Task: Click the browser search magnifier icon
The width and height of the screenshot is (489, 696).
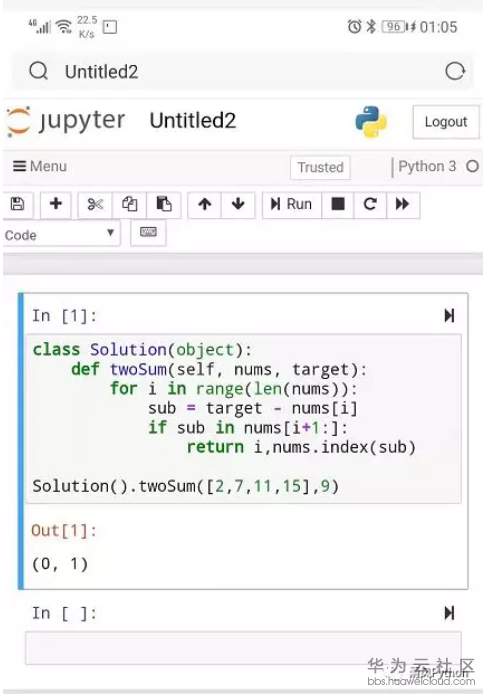Action: tap(39, 71)
